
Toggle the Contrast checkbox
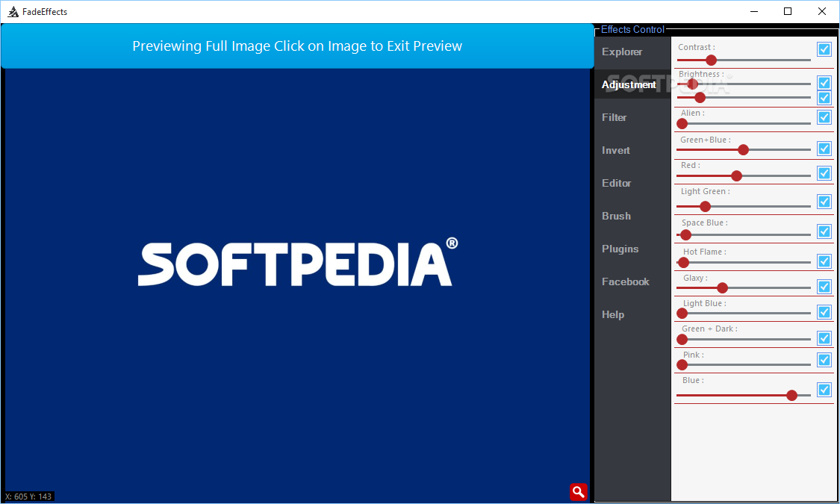tap(824, 49)
